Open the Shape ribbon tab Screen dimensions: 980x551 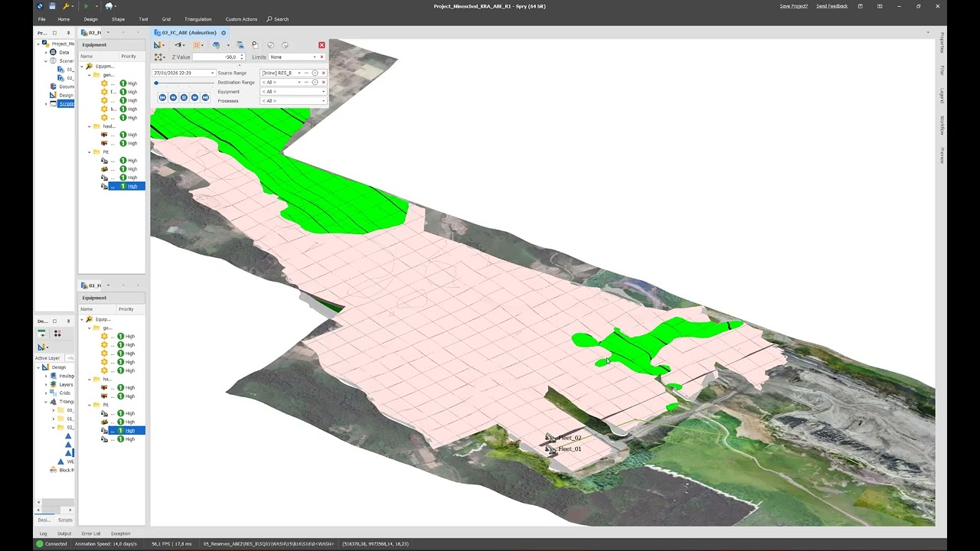pos(118,19)
